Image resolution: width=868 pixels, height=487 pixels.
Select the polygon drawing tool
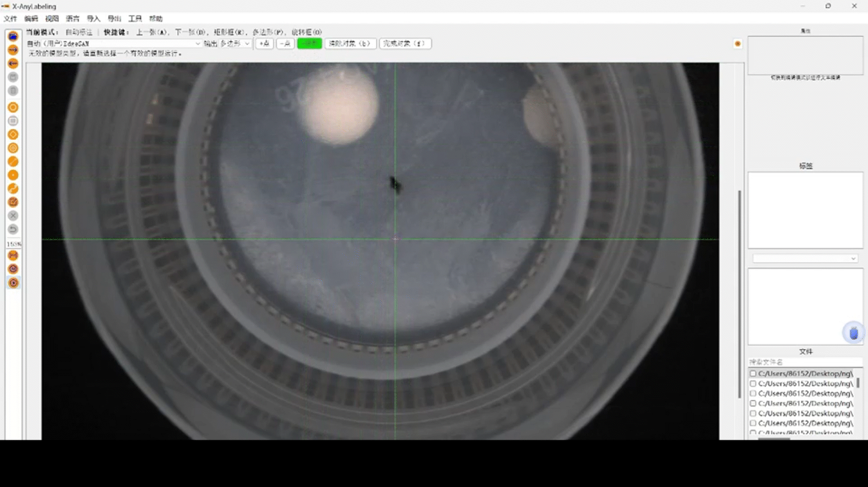[13, 107]
